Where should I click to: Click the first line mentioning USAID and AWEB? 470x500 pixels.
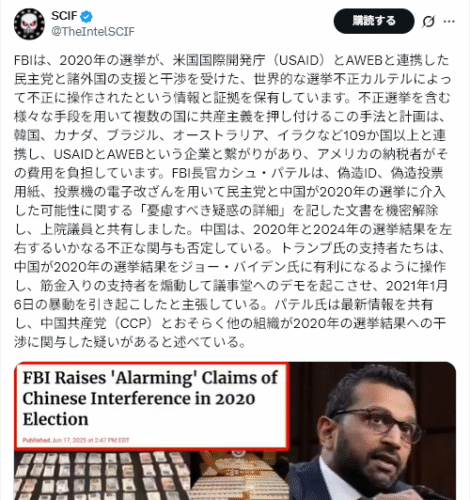231,60
